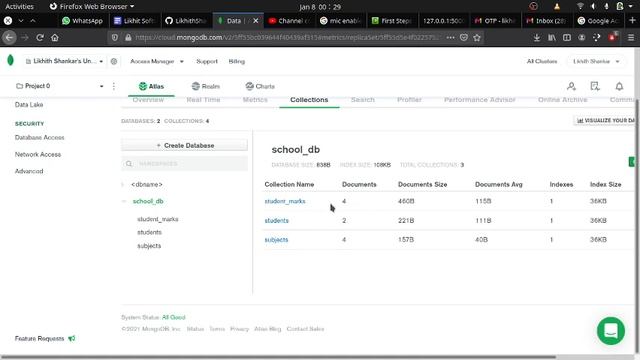This screenshot has width=640, height=360.
Task: Open Firefox downloads arrow icon
Action: tap(537, 38)
